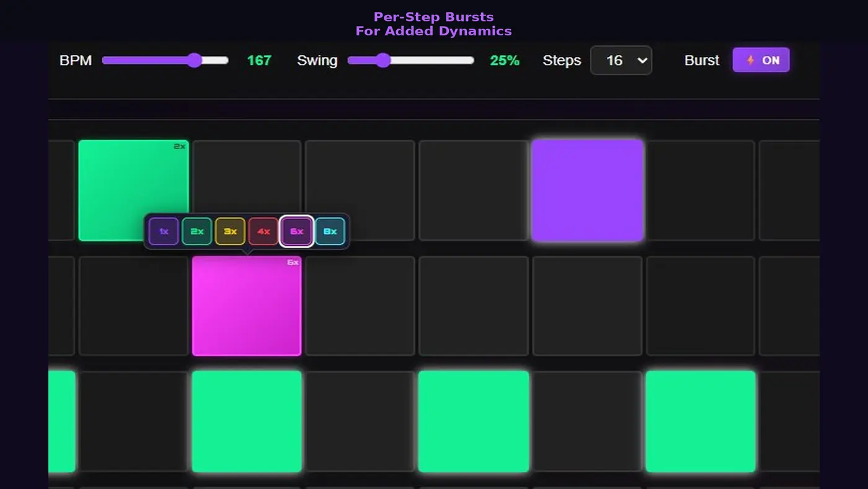868x489 pixels.
Task: Pick the yellow 3x burst option
Action: pyautogui.click(x=230, y=231)
